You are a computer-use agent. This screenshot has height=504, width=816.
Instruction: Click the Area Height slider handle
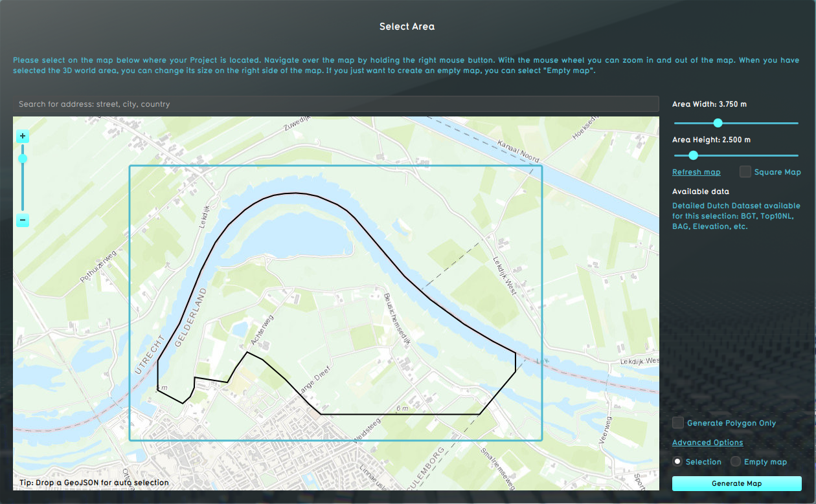693,155
